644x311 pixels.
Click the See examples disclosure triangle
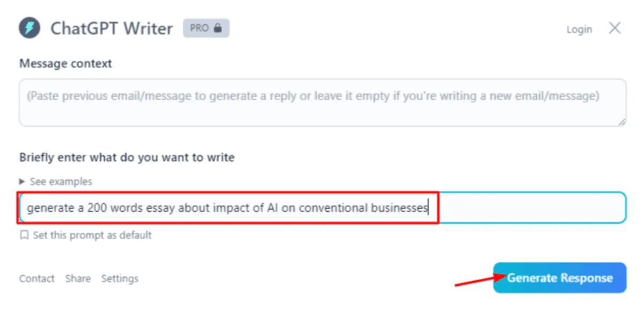[22, 182]
